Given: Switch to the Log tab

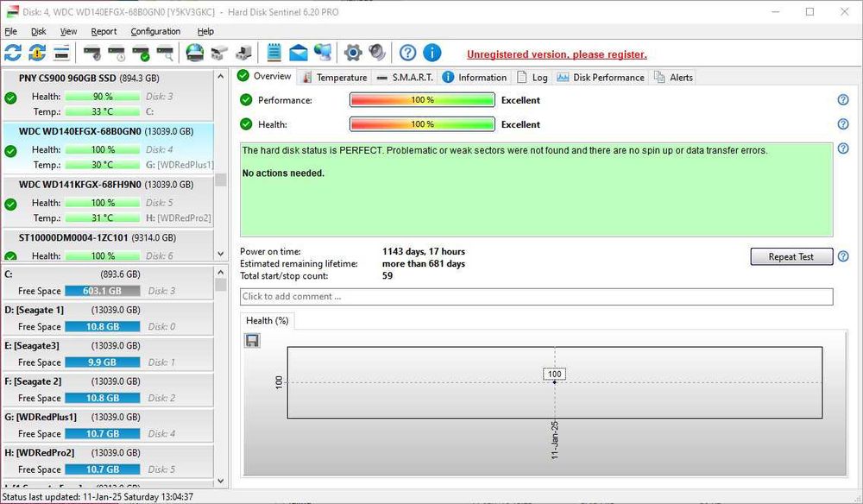Looking at the screenshot, I should pos(532,78).
